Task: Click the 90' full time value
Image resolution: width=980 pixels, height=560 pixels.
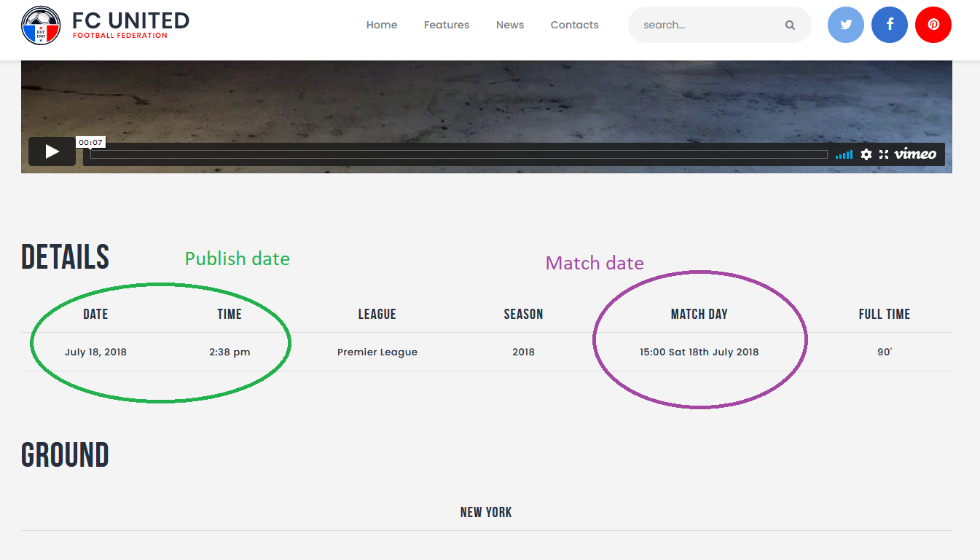Action: [885, 352]
